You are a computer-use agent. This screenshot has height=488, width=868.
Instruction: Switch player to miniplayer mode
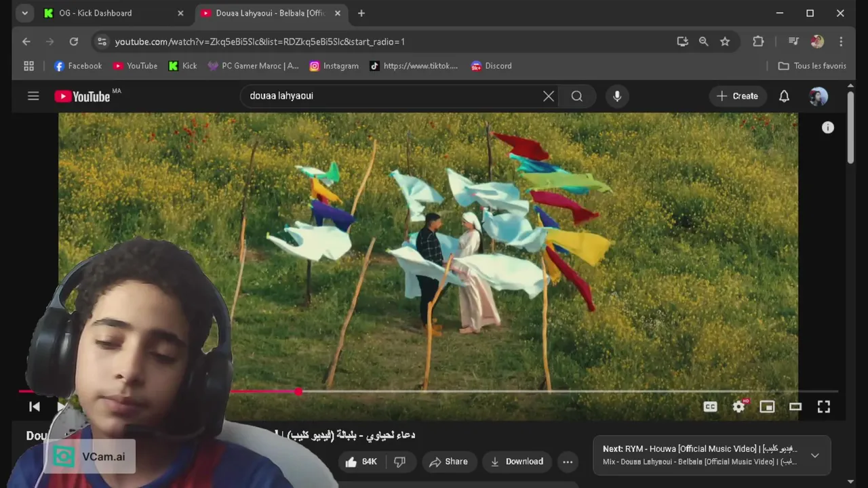point(767,407)
